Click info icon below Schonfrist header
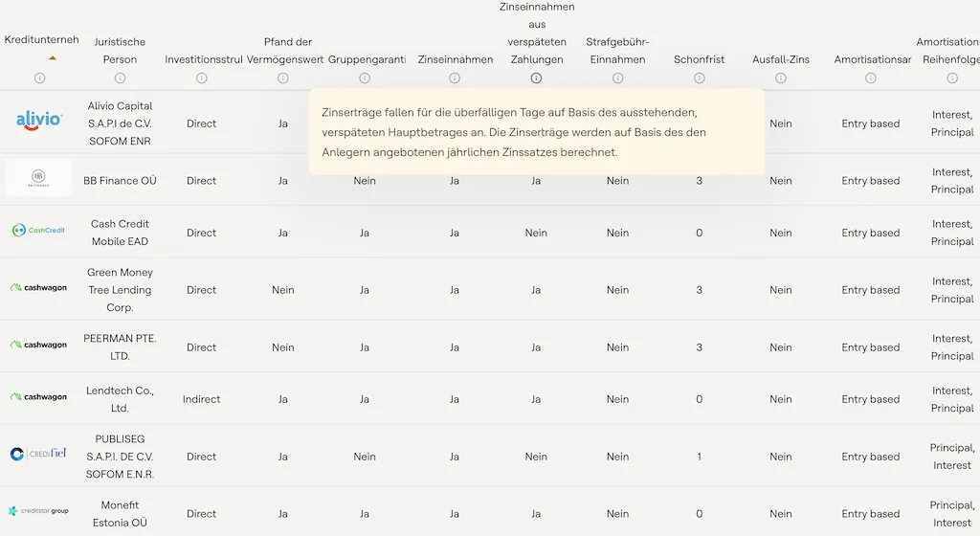This screenshot has height=536, width=980. [699, 78]
